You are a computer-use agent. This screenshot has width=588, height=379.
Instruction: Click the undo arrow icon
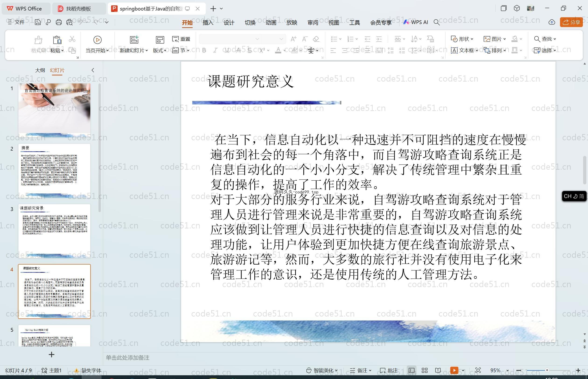(80, 22)
